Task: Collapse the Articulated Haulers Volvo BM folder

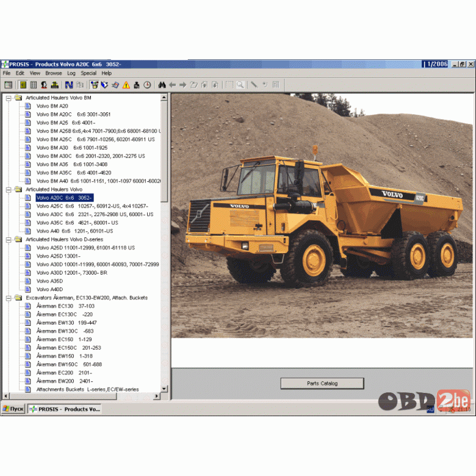Action: point(9,98)
